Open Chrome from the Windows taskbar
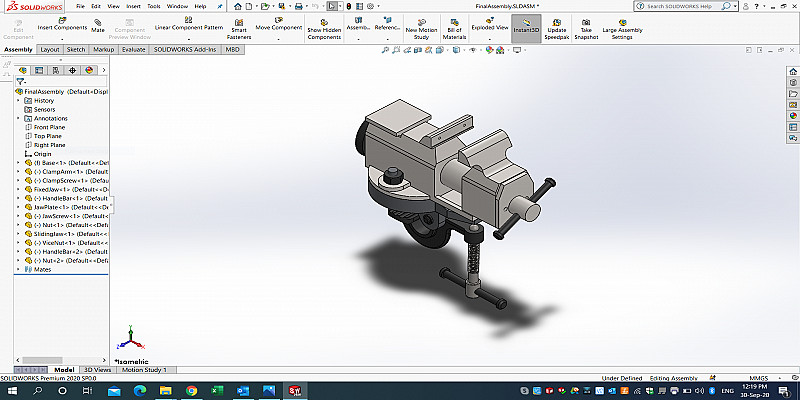800x400 pixels. tap(190, 390)
